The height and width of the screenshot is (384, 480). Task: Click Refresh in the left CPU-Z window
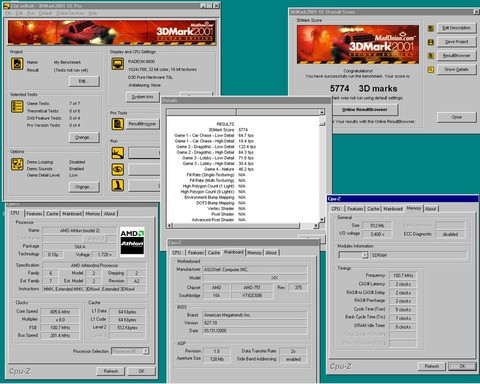[111, 371]
